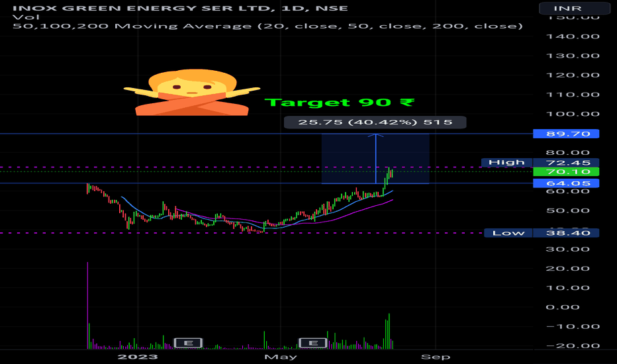
Task: Click the 50,100,200 Moving Average indicator label
Action: 267,26
